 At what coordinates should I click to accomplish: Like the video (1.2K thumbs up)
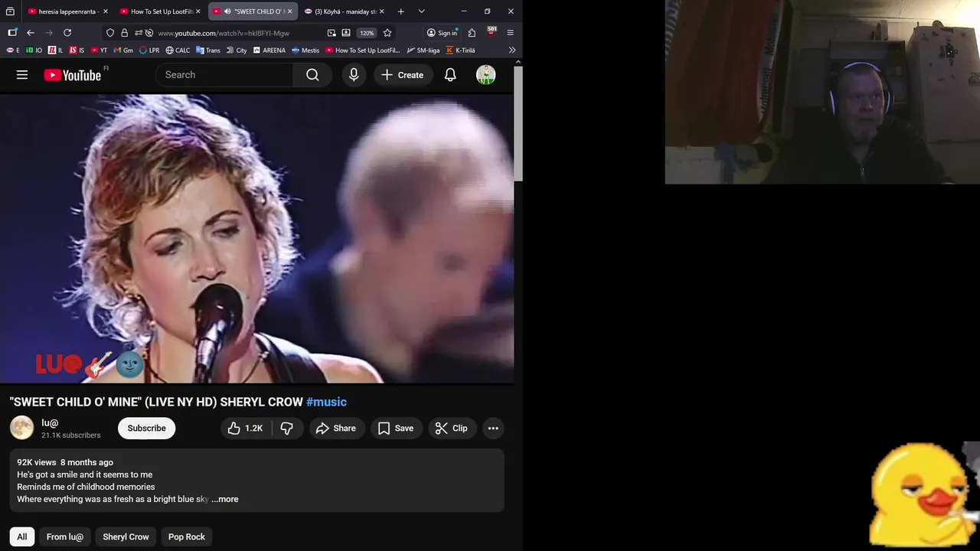pos(245,429)
